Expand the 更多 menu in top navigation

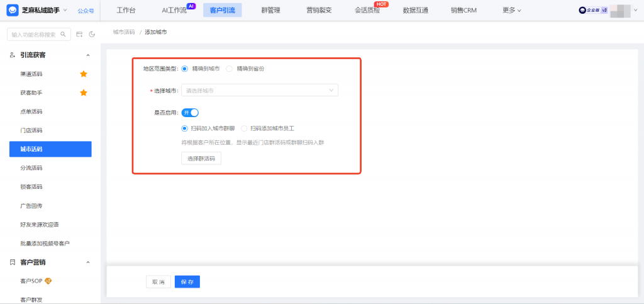(512, 10)
